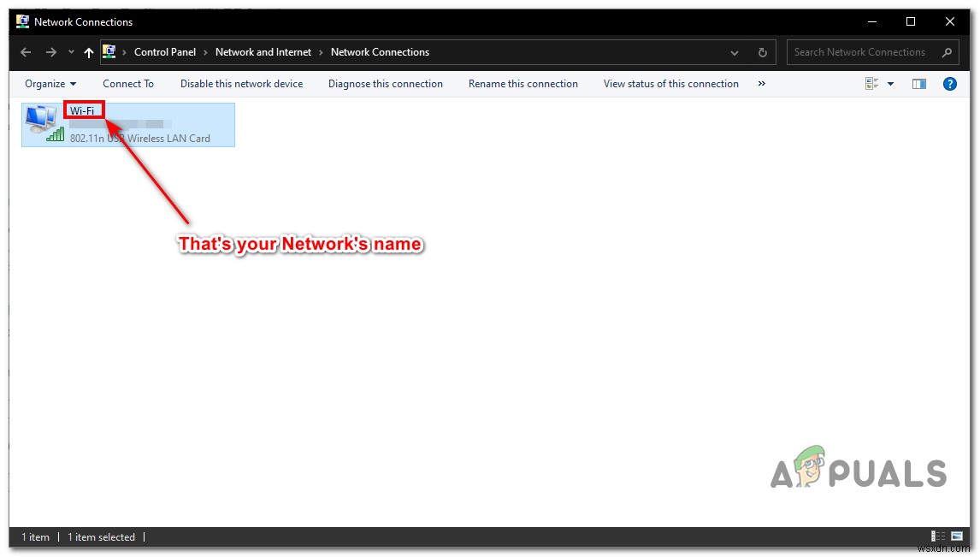Screen dimensions: 980x557
Task: Open Control Panel from the breadcrumb
Action: pos(165,51)
